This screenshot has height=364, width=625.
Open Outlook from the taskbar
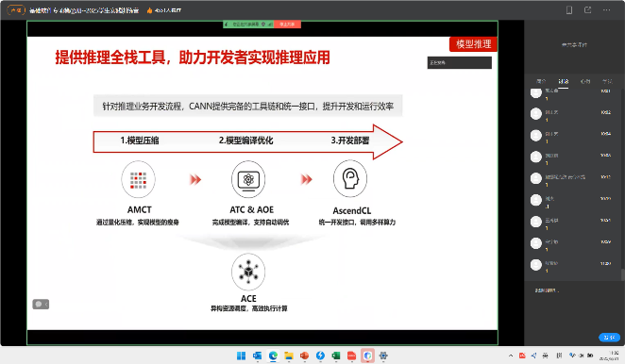point(257,356)
